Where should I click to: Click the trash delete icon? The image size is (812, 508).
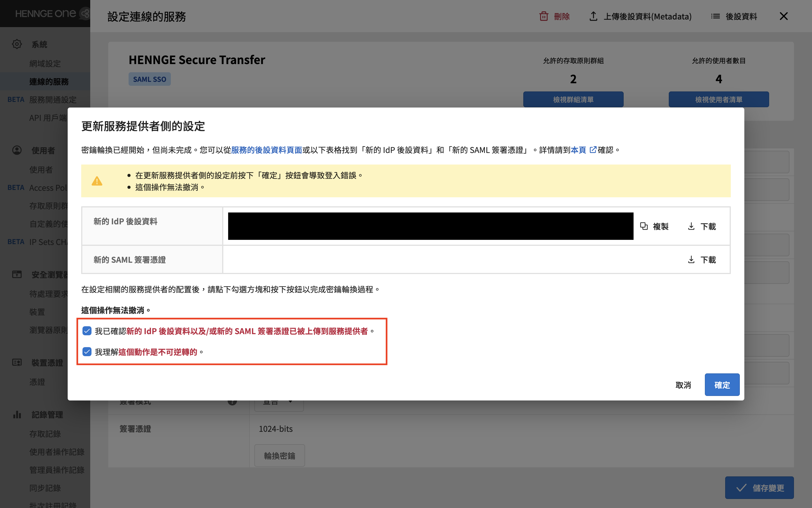coord(544,16)
